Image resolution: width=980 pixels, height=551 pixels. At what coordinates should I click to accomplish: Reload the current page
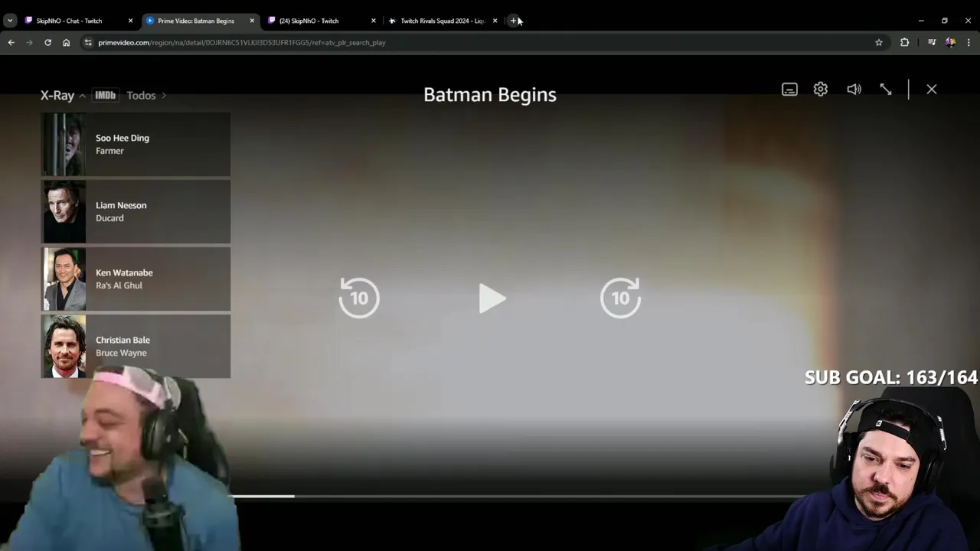47,43
